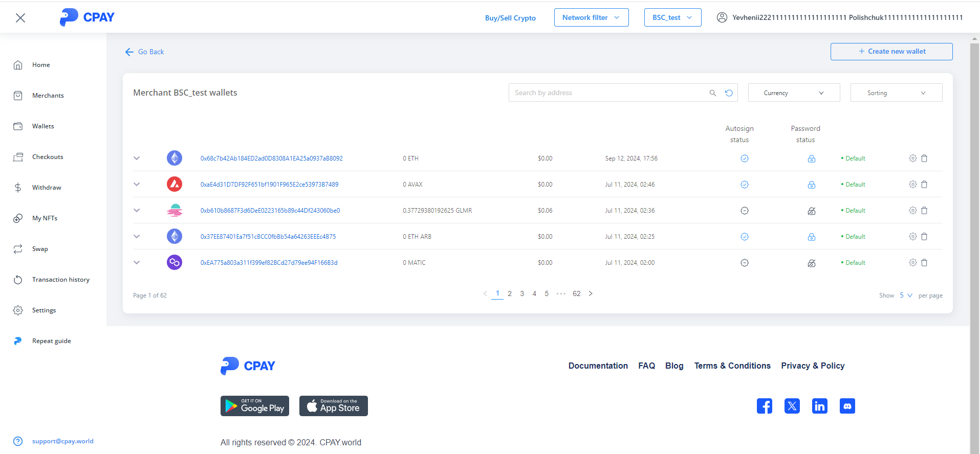980x454 pixels.
Task: Click the LinkedIn icon in footer
Action: point(819,406)
